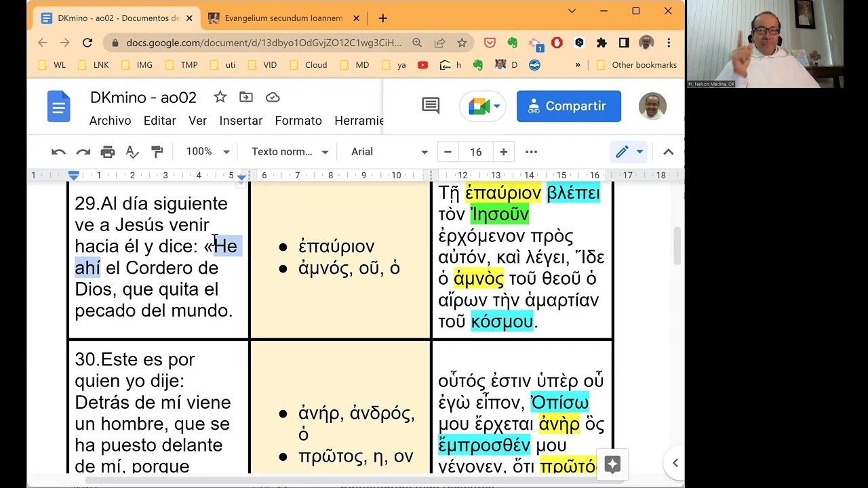Click the zoom magnifier in address bar
The width and height of the screenshot is (868, 488).
417,43
